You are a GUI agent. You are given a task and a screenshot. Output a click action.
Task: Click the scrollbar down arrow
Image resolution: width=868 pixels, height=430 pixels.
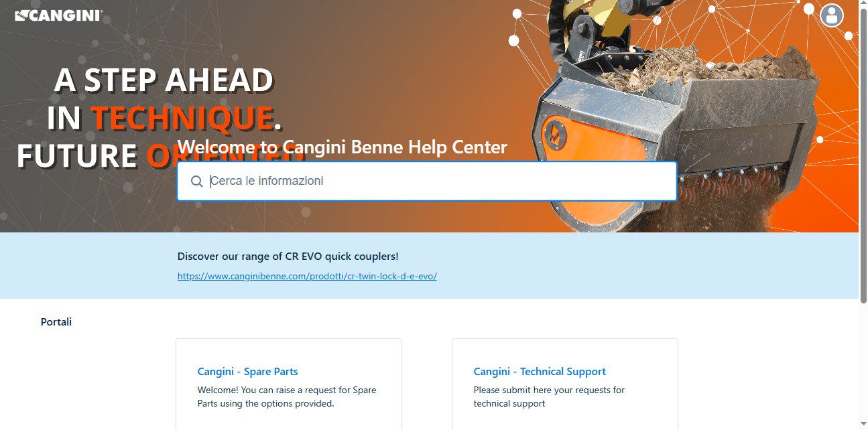point(863,425)
